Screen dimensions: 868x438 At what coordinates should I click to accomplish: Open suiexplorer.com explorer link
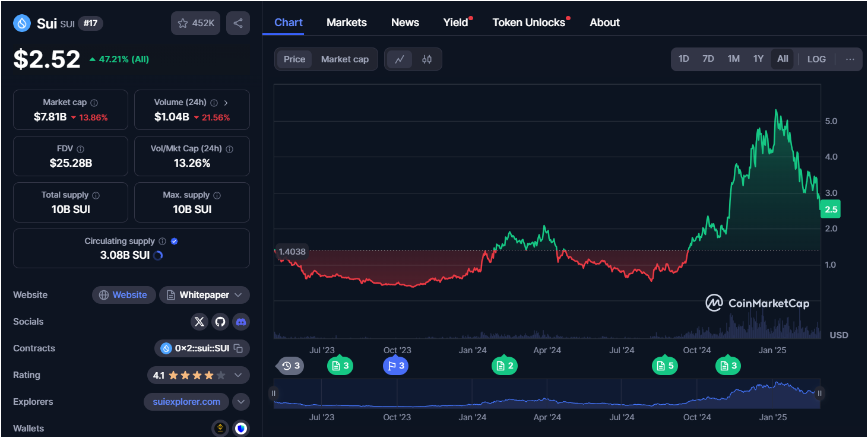[x=186, y=402]
